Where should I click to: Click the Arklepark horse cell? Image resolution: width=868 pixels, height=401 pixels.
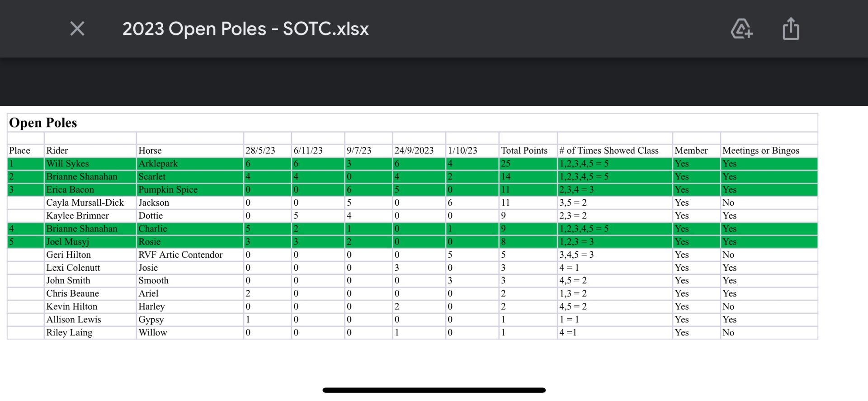click(190, 164)
